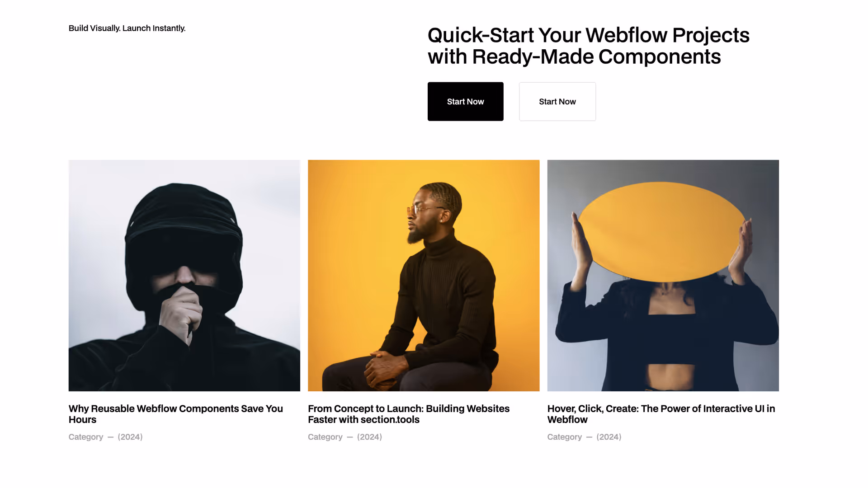Viewport: 868px width, 488px height.
Task: Open the man on yellow background image
Action: pos(424,275)
